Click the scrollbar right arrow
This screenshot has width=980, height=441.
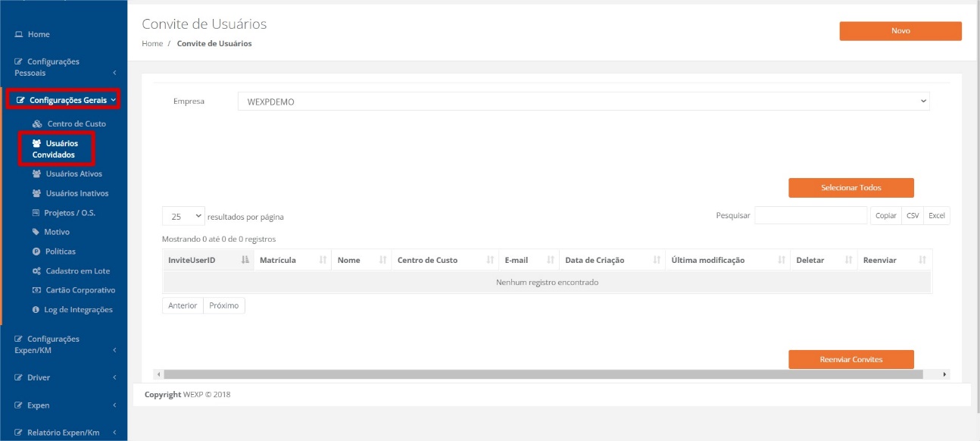click(x=944, y=374)
